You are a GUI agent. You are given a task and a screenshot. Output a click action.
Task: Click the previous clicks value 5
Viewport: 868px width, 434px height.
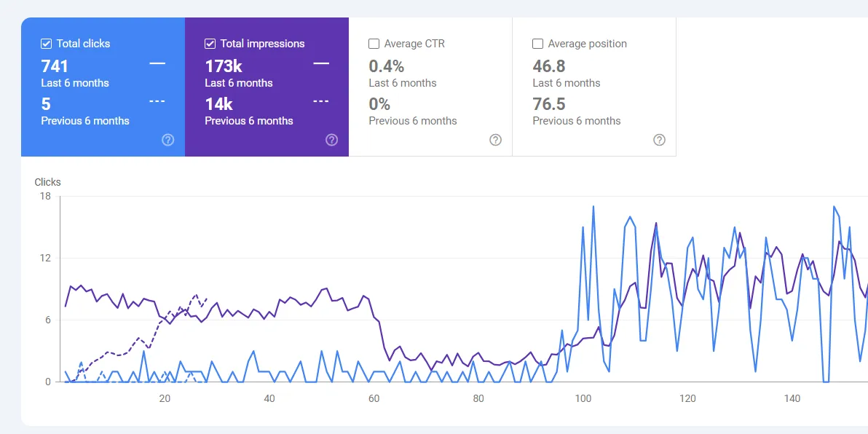tap(46, 104)
